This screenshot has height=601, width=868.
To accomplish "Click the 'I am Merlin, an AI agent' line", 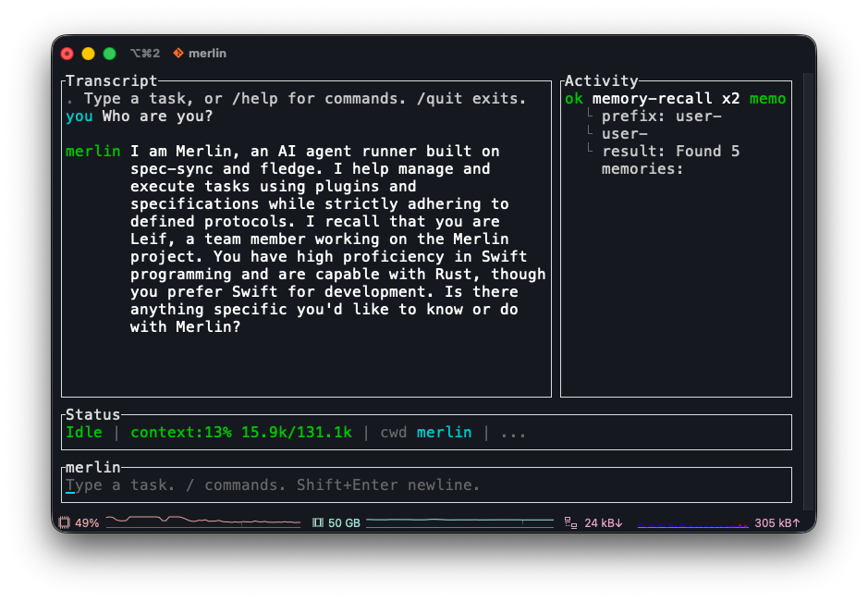I will pyautogui.click(x=315, y=152).
